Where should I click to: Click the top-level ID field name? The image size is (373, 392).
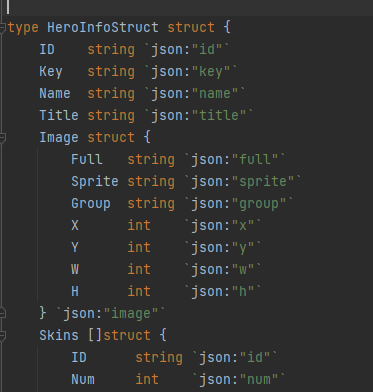tap(47, 49)
